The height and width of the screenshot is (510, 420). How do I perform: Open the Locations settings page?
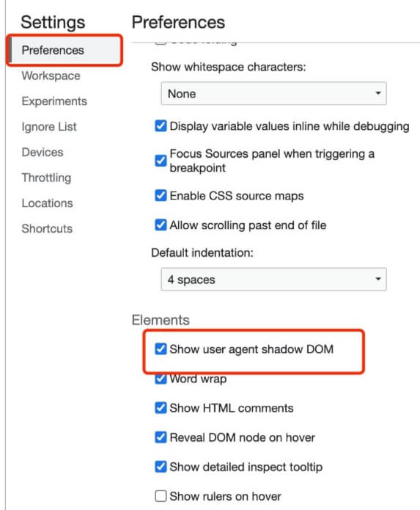(48, 203)
